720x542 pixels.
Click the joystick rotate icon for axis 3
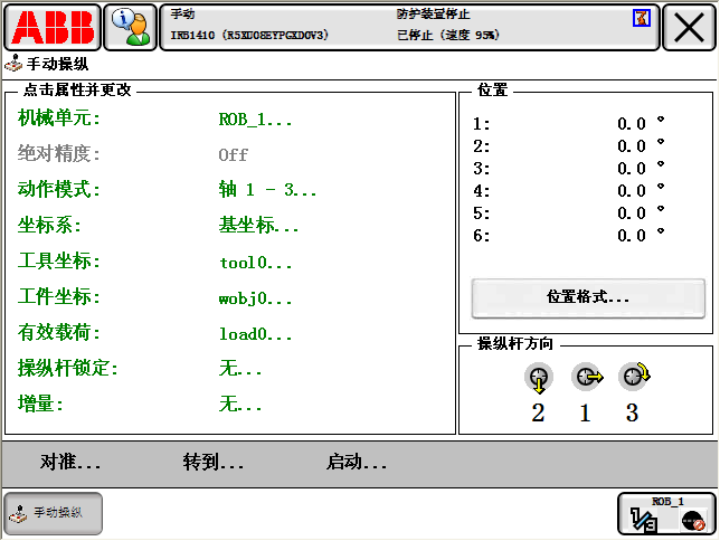[634, 376]
